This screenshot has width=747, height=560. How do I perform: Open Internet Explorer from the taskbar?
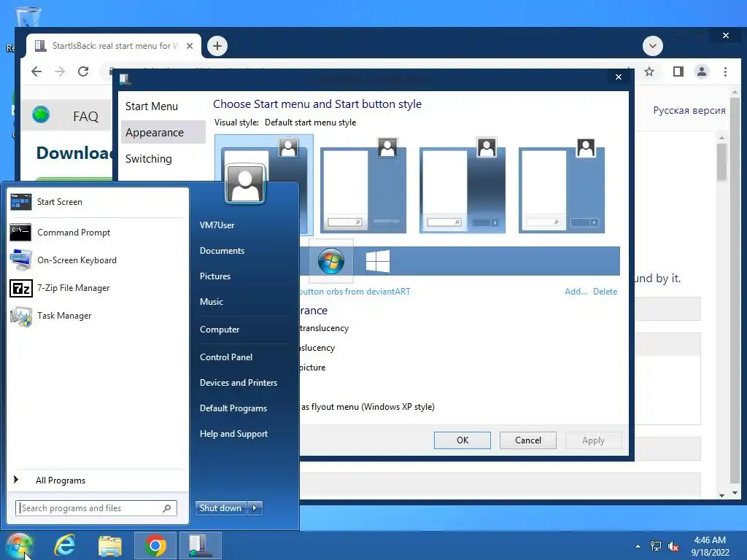point(65,545)
